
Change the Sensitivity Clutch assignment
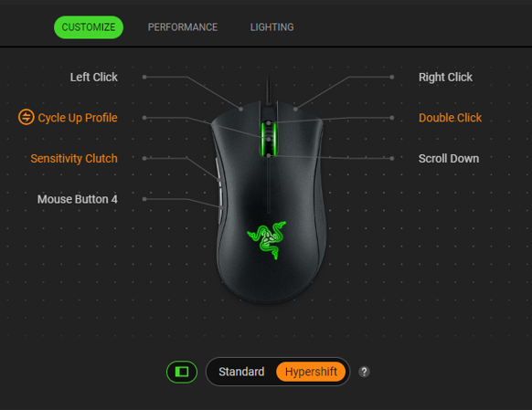coord(74,159)
